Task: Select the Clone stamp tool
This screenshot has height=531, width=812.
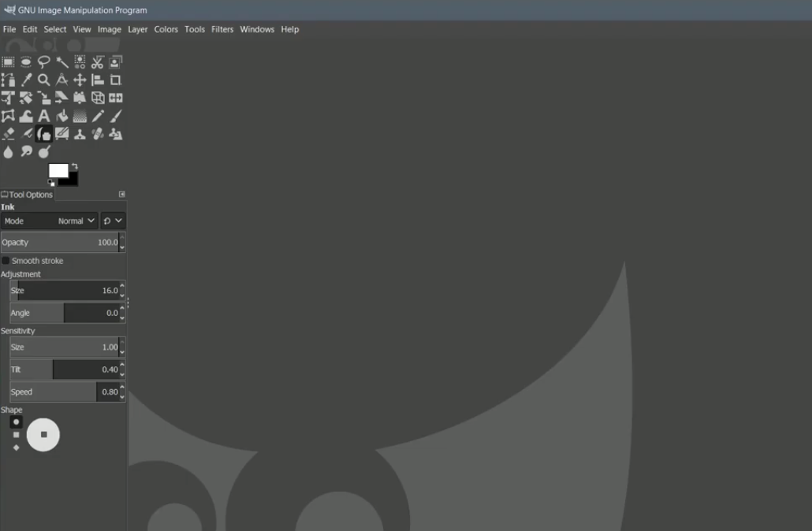Action: click(x=80, y=133)
